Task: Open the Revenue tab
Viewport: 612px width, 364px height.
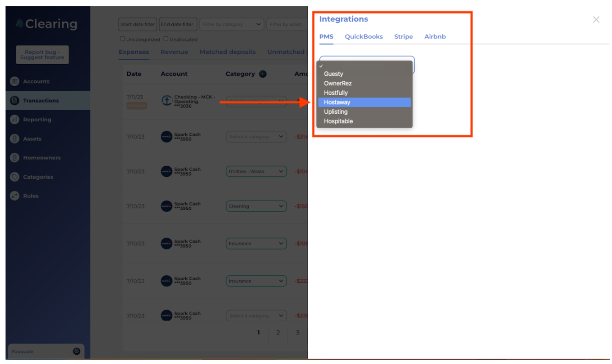Action: click(x=174, y=52)
